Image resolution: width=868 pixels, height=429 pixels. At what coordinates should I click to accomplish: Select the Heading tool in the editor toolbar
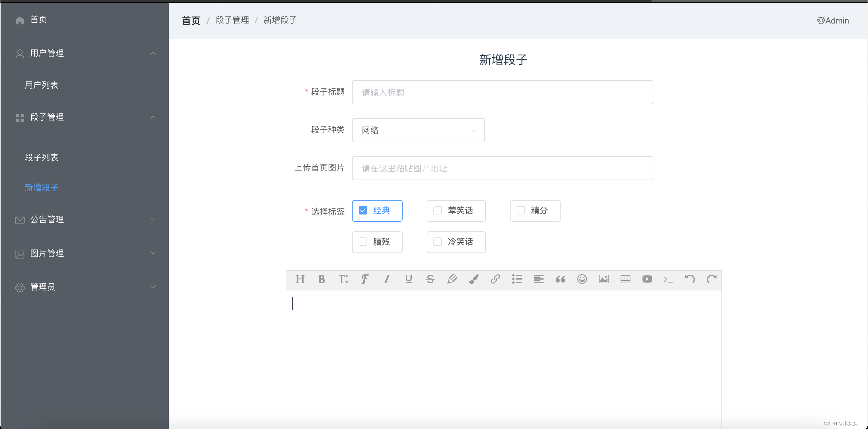[300, 279]
